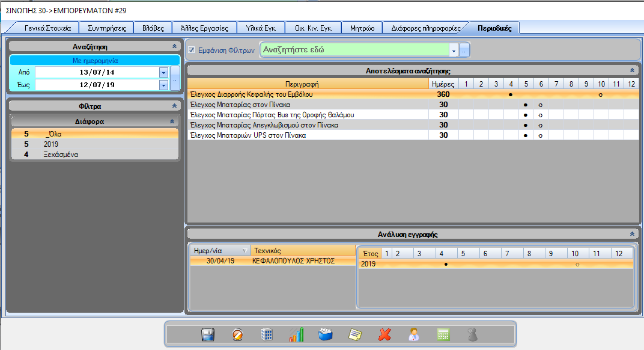Viewport: 644px width, 350px height.
Task: Click the Αναζητήστε εδώ search field
Action: (x=354, y=51)
